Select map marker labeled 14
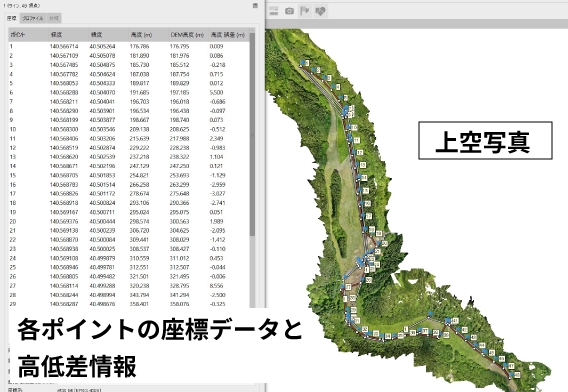This screenshot has height=392, width=568. [x=364, y=178]
